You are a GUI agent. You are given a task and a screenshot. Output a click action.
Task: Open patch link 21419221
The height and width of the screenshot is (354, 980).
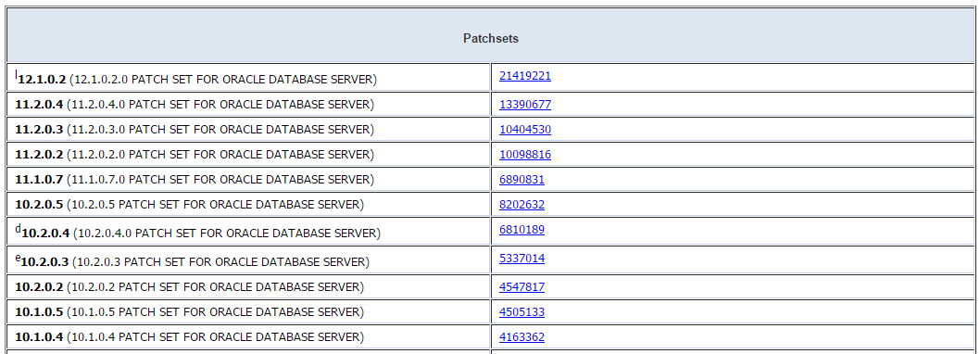click(525, 76)
